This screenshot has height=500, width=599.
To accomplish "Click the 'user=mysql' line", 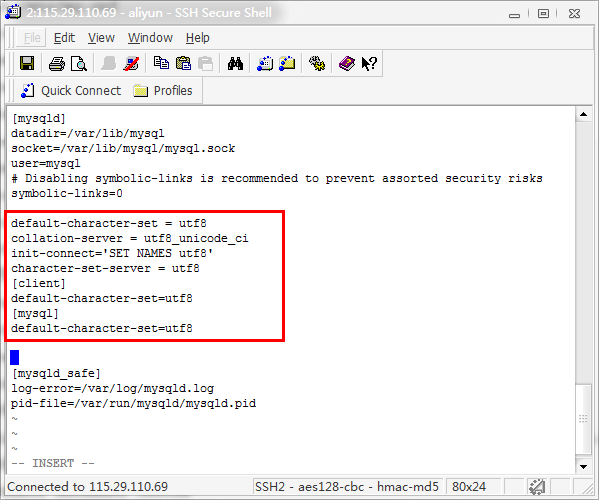I will tap(46, 163).
